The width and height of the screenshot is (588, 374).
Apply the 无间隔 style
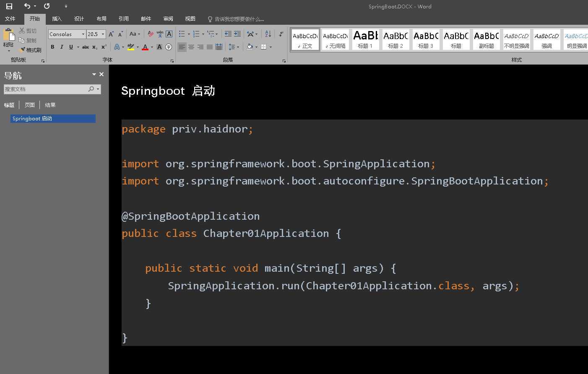[335, 40]
